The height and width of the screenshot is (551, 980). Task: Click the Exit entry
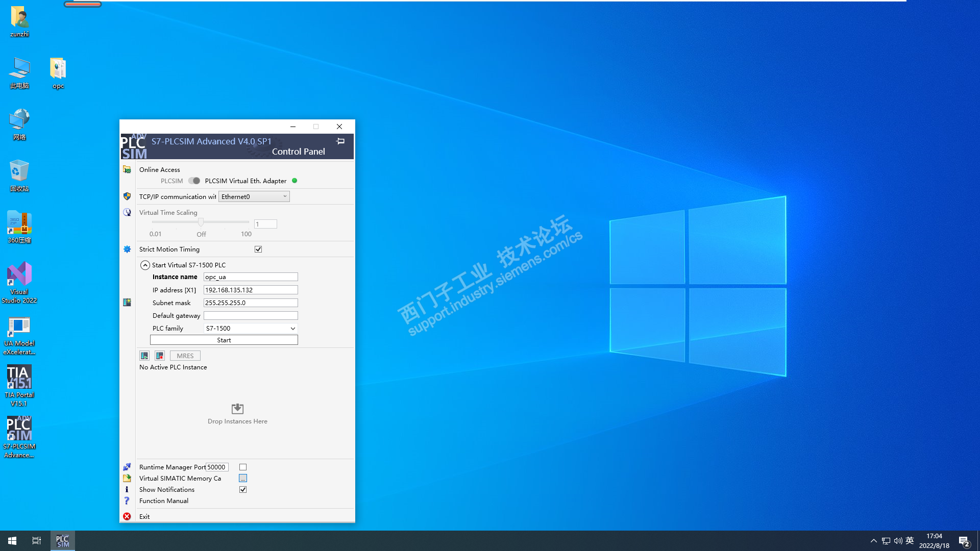pyautogui.click(x=144, y=516)
